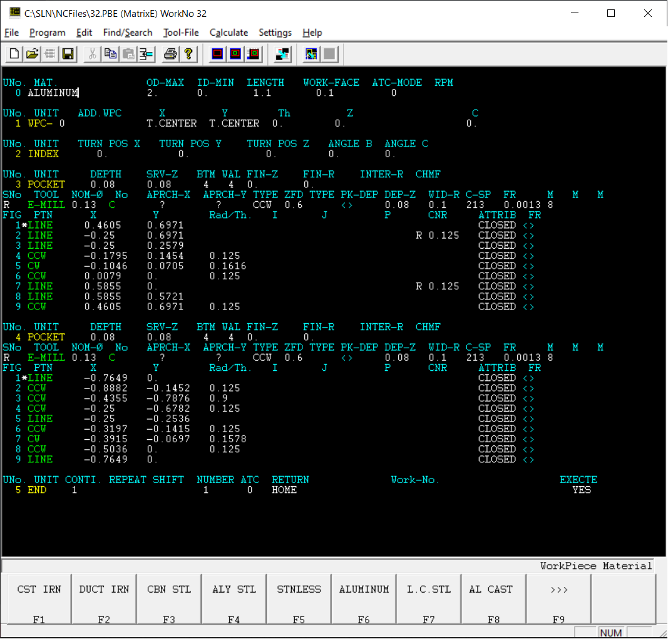This screenshot has width=668, height=644.
Task: Open the Edit menu
Action: click(84, 33)
